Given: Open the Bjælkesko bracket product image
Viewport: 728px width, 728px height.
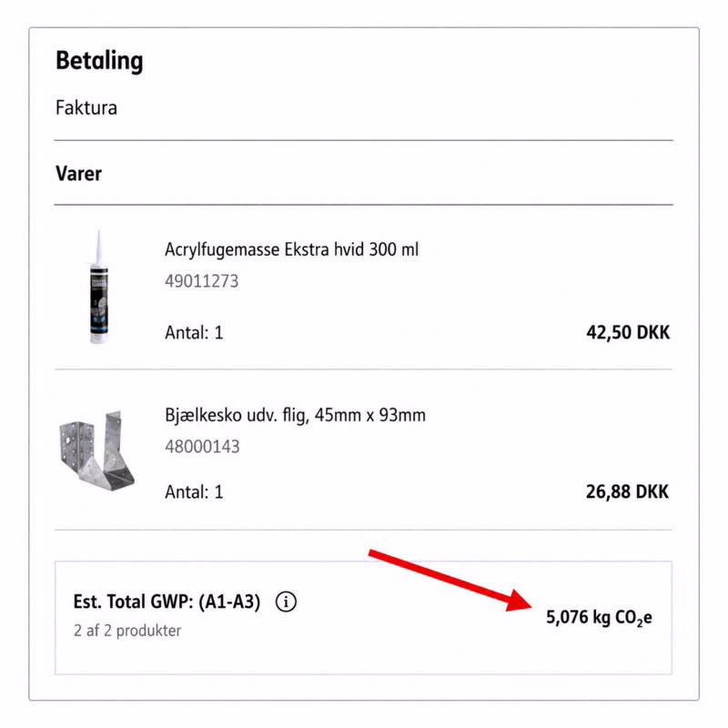Looking at the screenshot, I should (97, 450).
